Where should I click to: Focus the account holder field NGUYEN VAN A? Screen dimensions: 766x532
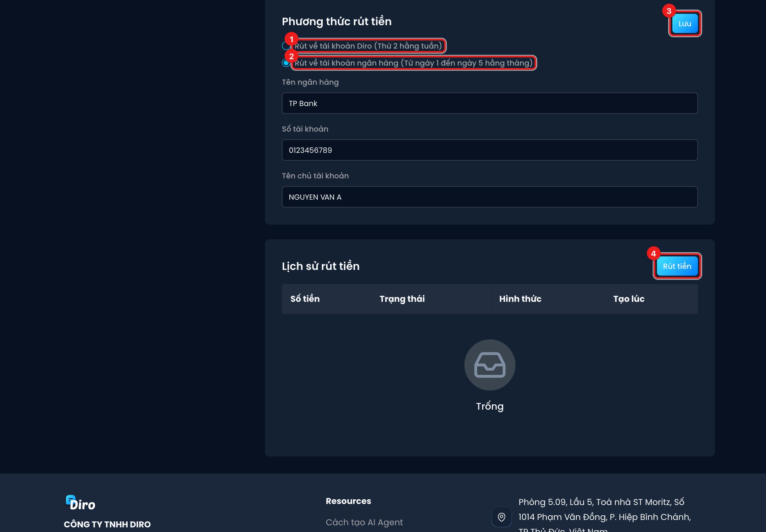[x=489, y=197]
